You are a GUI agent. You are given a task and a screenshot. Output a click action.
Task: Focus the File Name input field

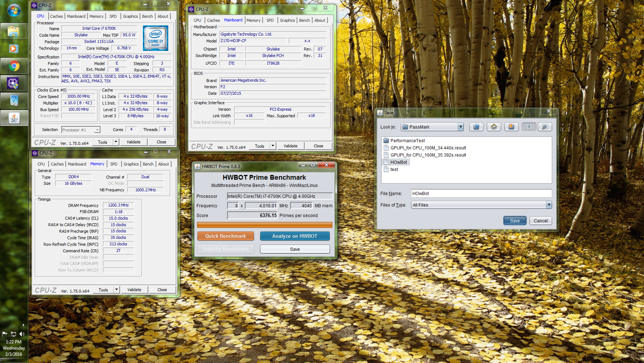481,193
